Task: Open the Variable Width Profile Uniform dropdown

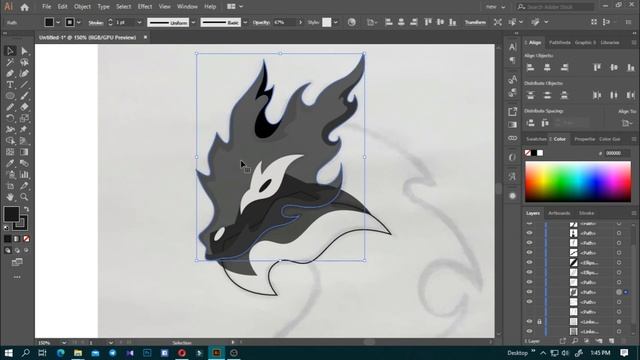Action: [x=193, y=22]
